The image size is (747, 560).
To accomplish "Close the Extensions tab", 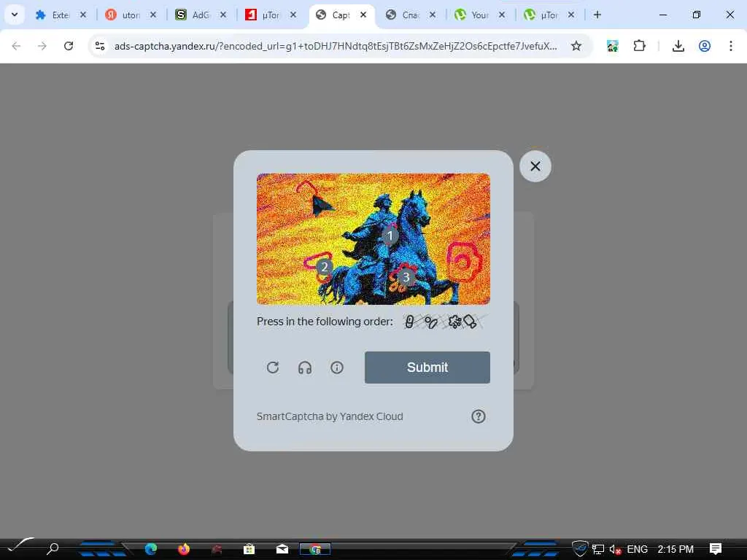I will click(x=83, y=15).
